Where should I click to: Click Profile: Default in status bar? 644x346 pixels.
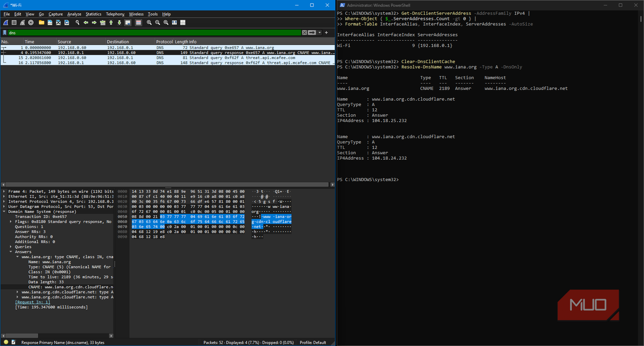tap(313, 342)
